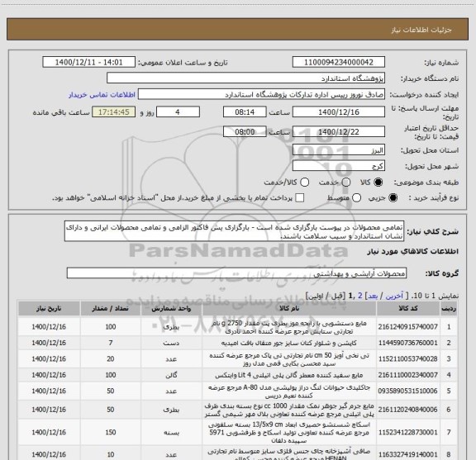Click the 1400/12/16 response deadline field
This screenshot has width=476, height=460.
point(339,112)
